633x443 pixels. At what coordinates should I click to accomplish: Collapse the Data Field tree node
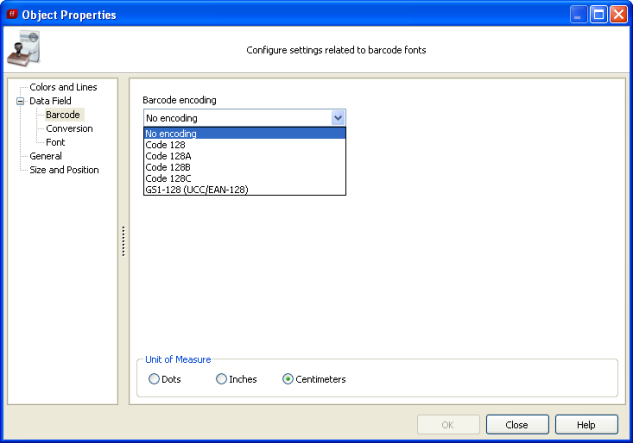[20, 101]
